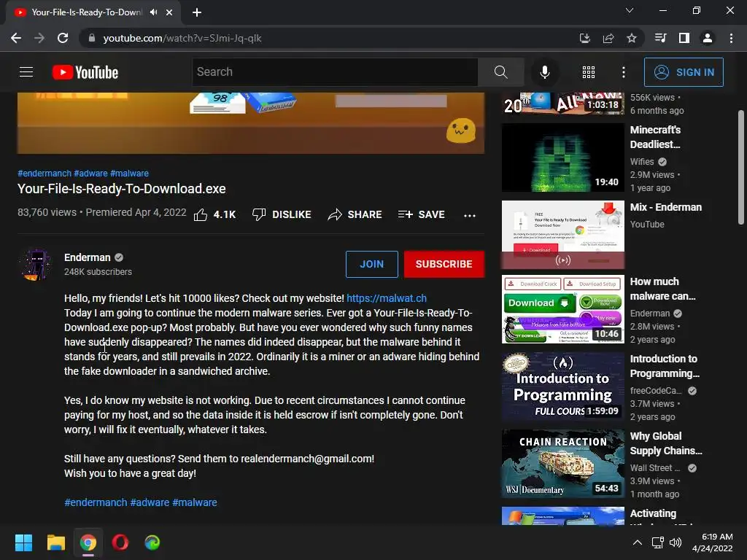Go to the YouTube home logo
747x560 pixels.
click(85, 72)
